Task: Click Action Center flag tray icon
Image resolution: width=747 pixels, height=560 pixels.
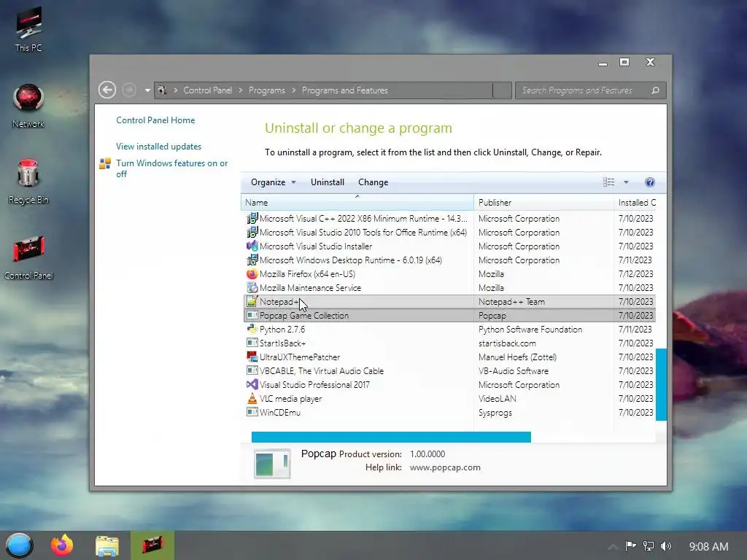Action: point(630,545)
